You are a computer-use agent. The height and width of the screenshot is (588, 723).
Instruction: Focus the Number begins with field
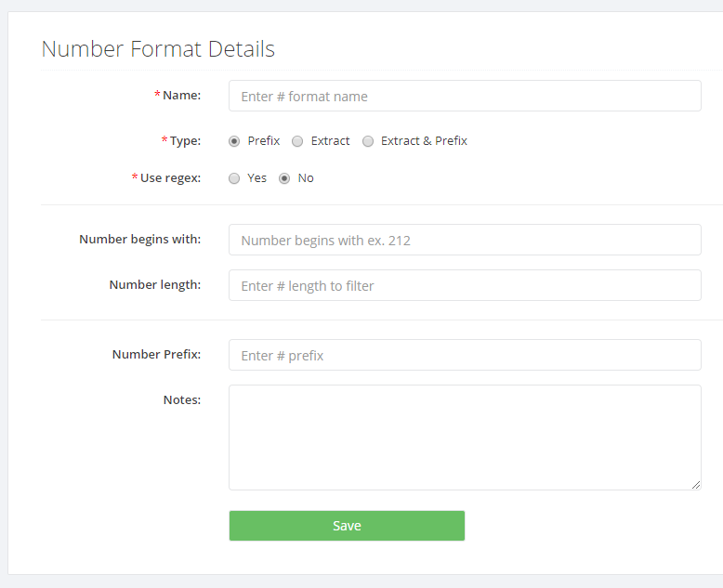coord(465,240)
